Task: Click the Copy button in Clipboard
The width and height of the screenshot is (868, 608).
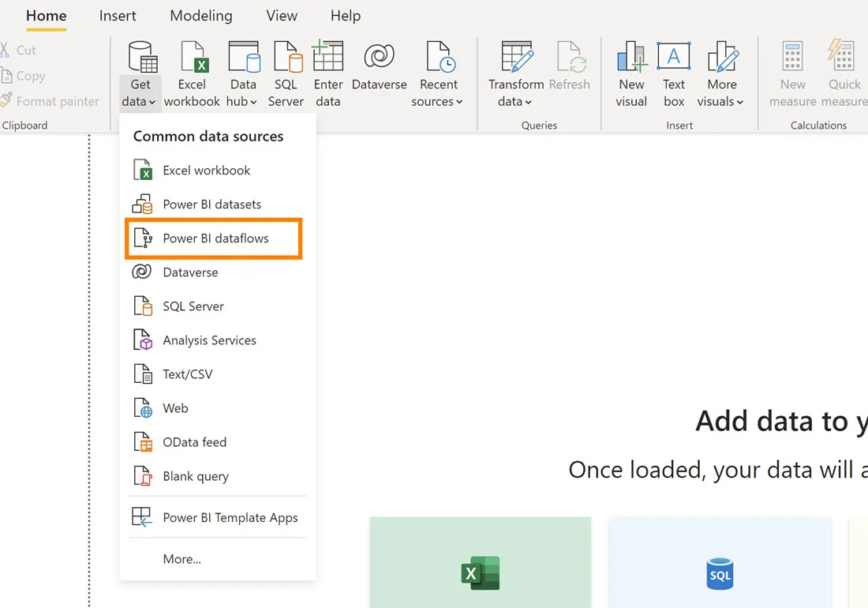Action: tap(23, 76)
